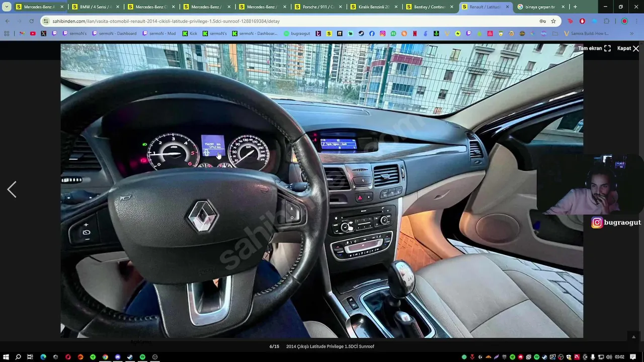Open the Netflix bookmark icon

415,34
